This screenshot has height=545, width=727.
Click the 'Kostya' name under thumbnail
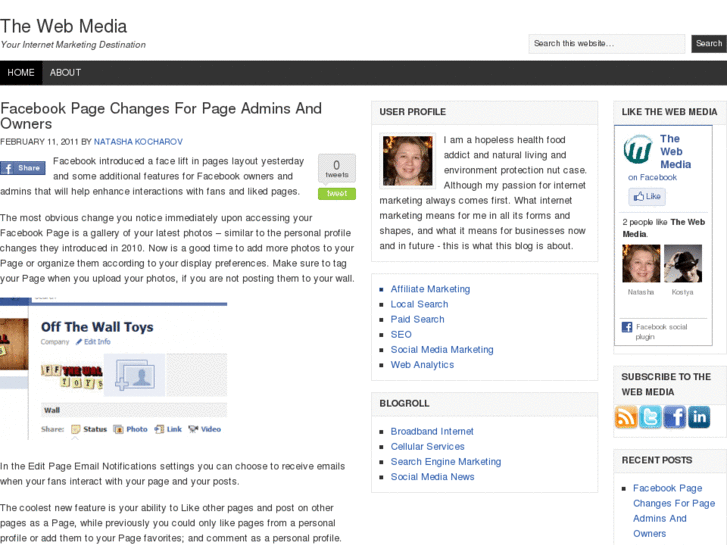pyautogui.click(x=682, y=292)
